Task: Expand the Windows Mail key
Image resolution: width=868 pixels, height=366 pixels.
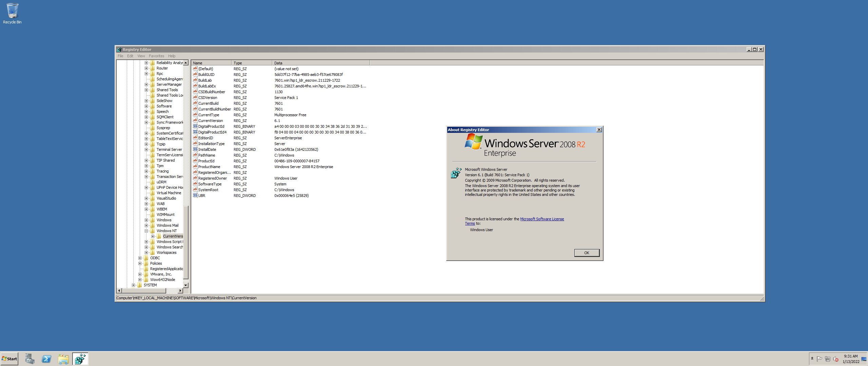Action: (146, 225)
